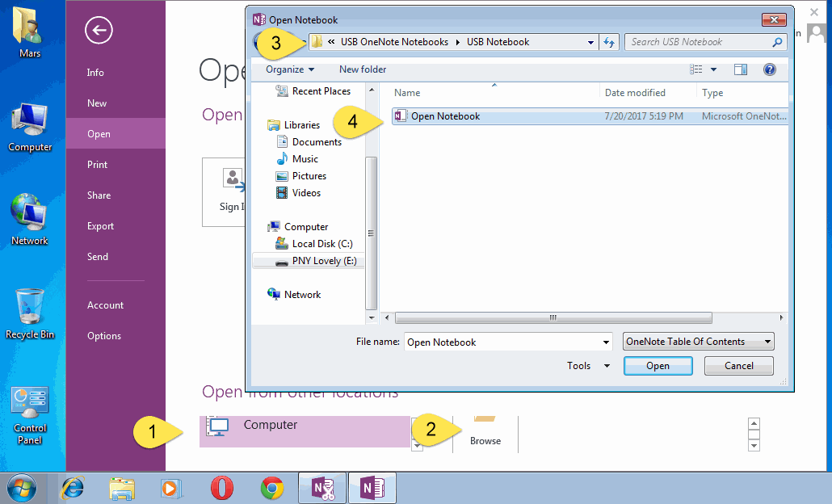Show the preview pane icon
This screenshot has height=504, width=832.
coord(740,69)
